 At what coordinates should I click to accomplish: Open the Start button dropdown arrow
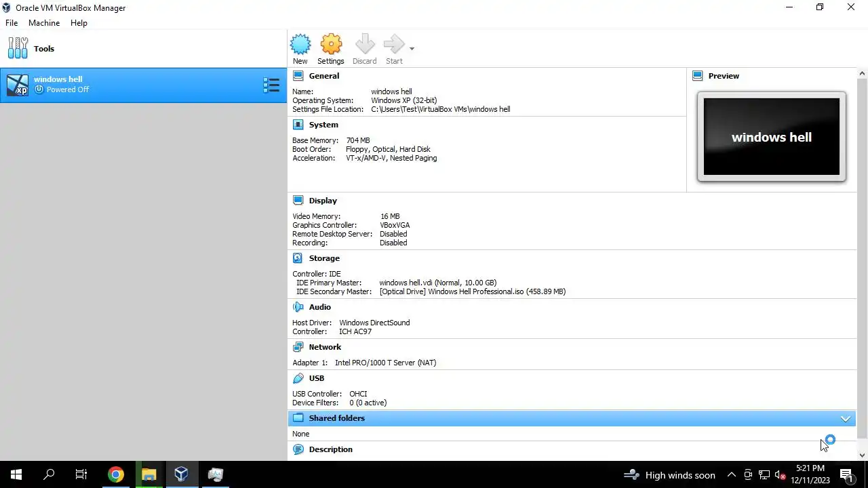pyautogui.click(x=412, y=49)
